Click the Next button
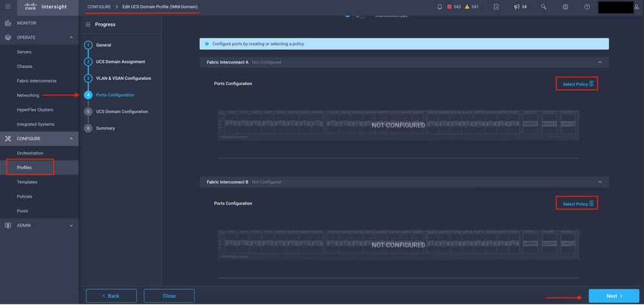This screenshot has height=305, width=644. [x=614, y=296]
